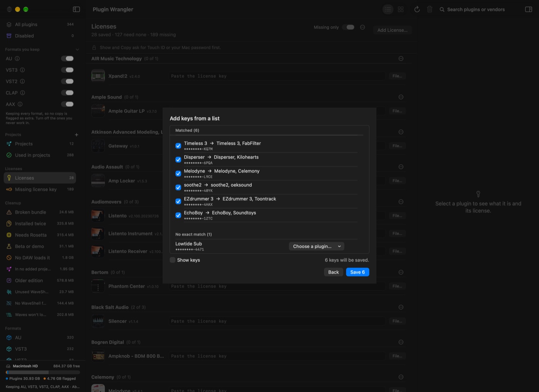Open the Missing license key sidebar item
Viewport: 539px width, 392px height.
pyautogui.click(x=40, y=189)
